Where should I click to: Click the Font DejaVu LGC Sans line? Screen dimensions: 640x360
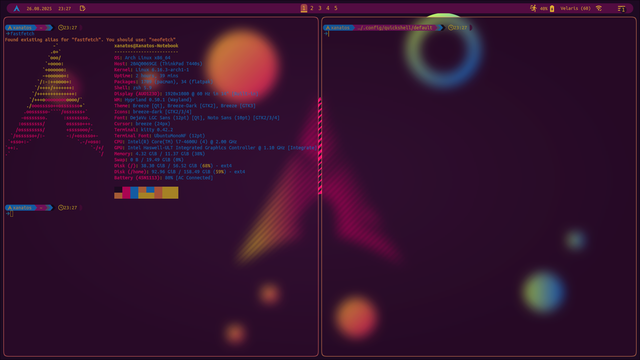197,118
